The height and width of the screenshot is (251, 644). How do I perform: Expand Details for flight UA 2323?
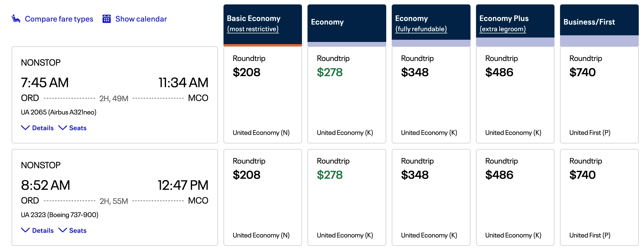pyautogui.click(x=37, y=230)
